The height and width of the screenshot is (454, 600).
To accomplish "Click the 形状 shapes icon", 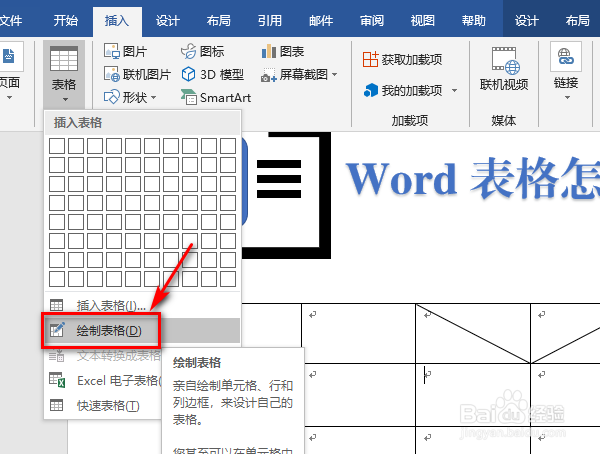I will [x=111, y=97].
